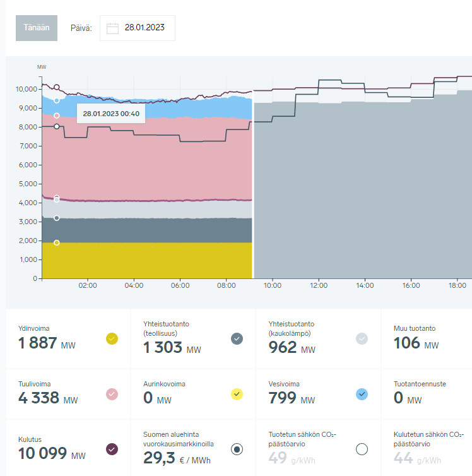Toggle the Tuulivoima pink checkmark

pos(112,394)
